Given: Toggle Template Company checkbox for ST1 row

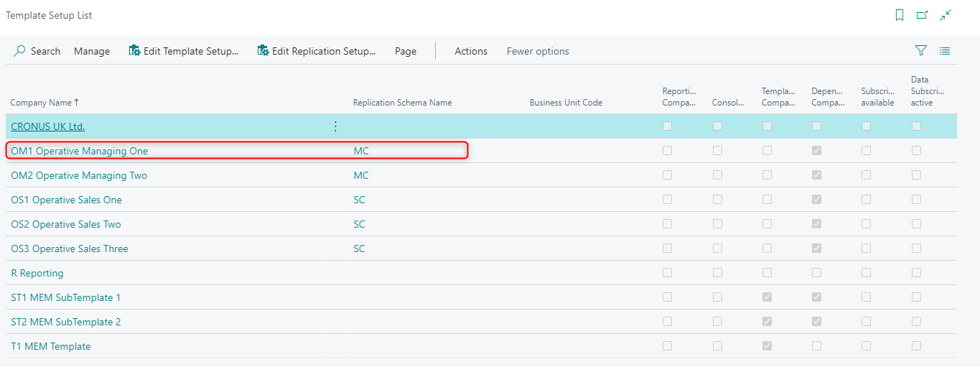Looking at the screenshot, I should [767, 297].
